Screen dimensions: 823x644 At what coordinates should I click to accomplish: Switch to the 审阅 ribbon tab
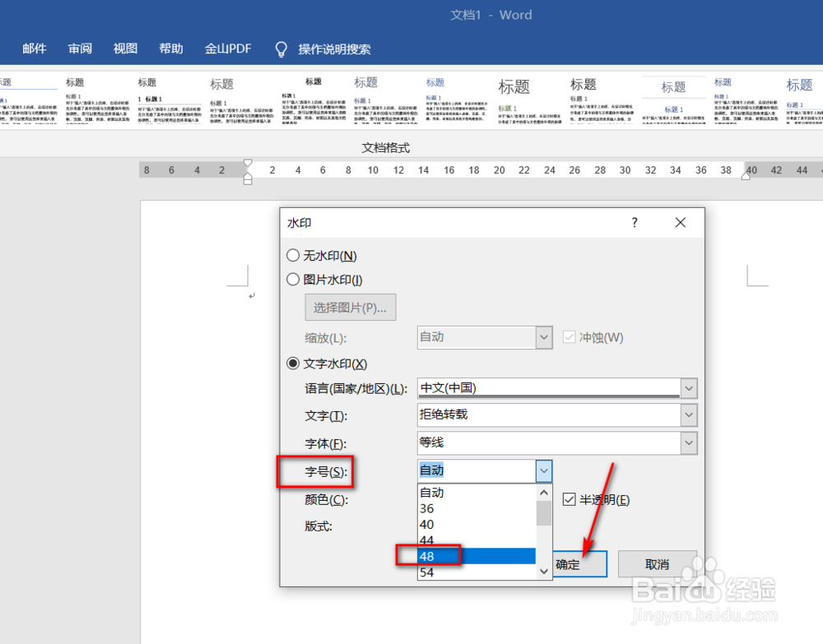pos(79,49)
